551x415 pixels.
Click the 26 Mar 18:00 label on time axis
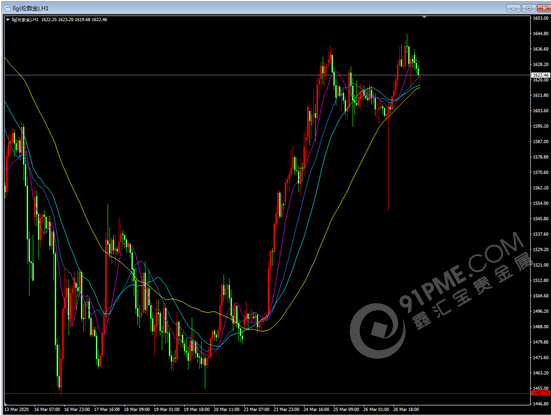point(406,409)
